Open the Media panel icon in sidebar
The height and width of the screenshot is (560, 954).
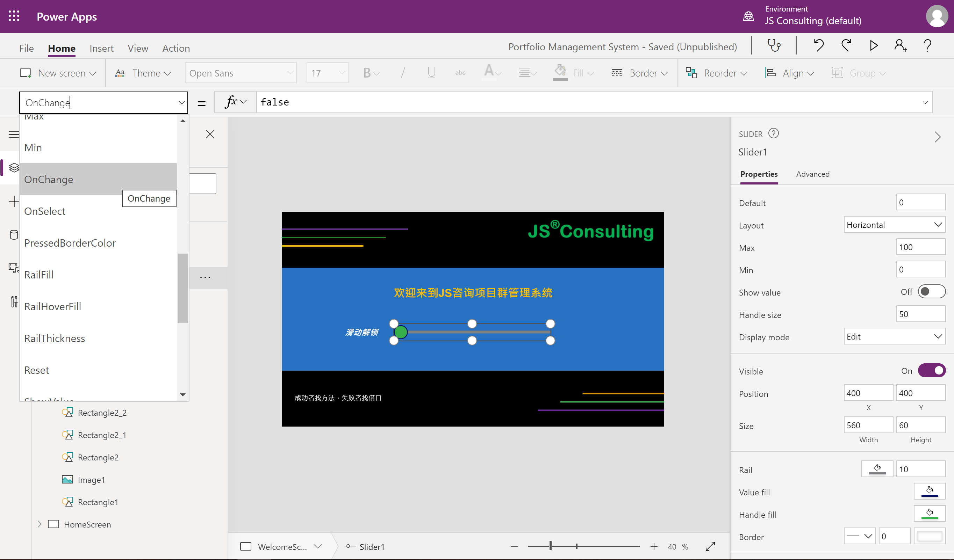[14, 268]
